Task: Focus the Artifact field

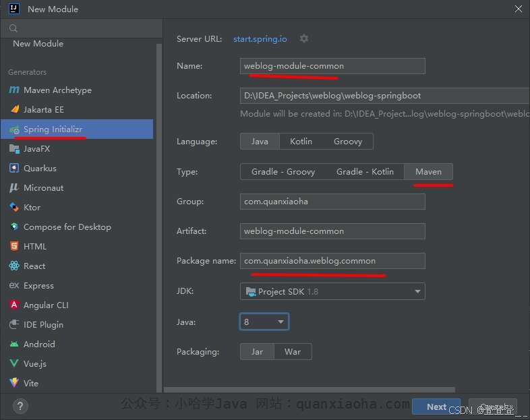Action: [332, 231]
